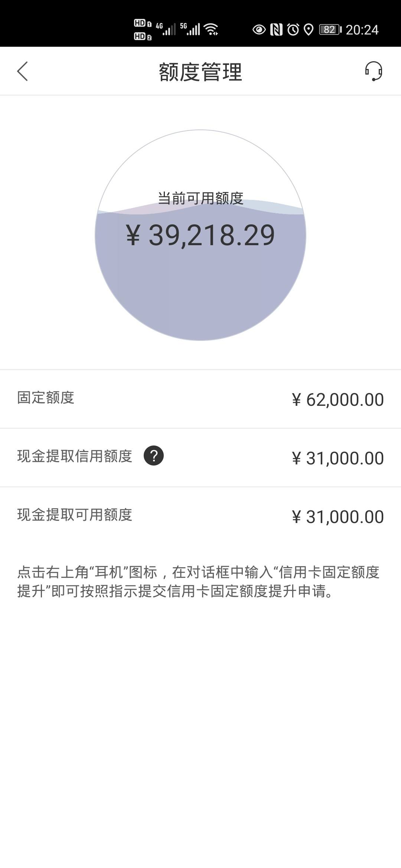401x868 pixels.
Task: Tap the credit limit increase instruction text
Action: [x=198, y=582]
